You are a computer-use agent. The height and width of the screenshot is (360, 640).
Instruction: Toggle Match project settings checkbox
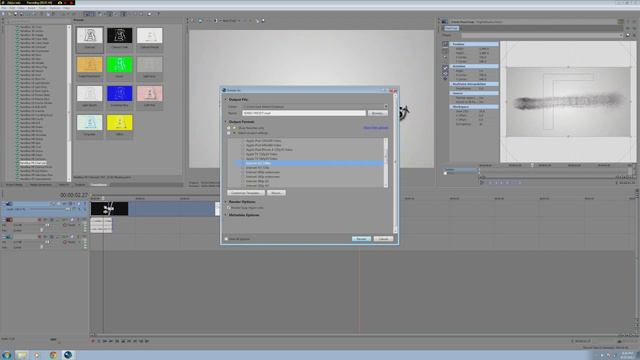point(229,133)
